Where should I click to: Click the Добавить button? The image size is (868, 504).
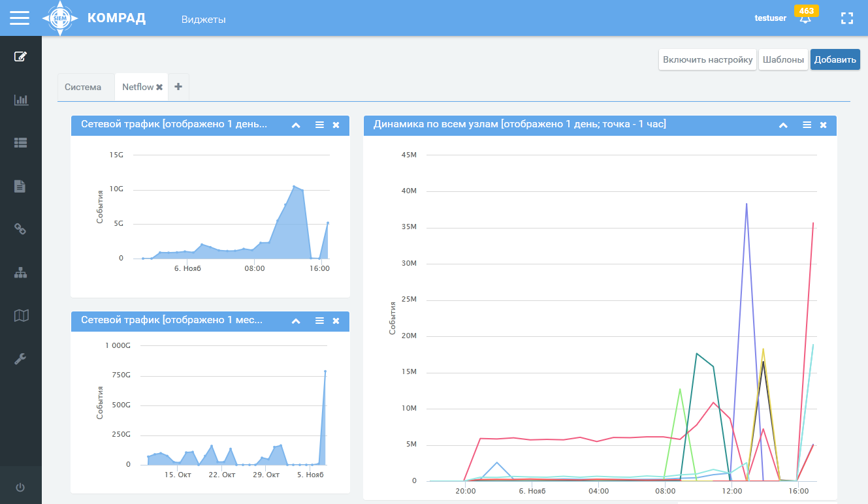pos(835,59)
